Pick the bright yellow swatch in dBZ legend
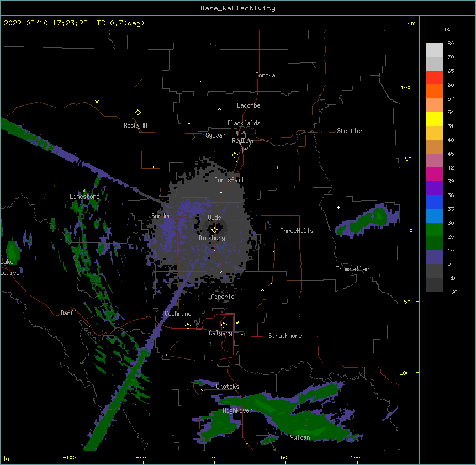 coord(434,119)
